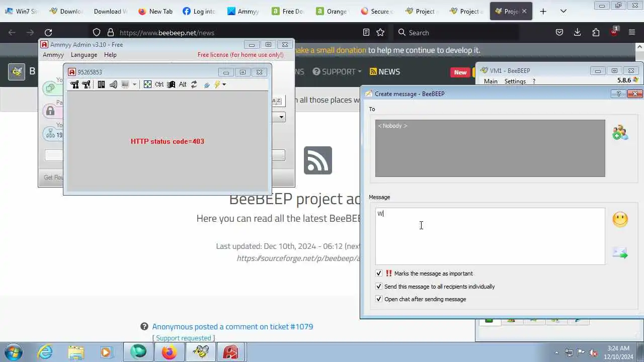Click the Alt key button in Ammyy toolbar
The width and height of the screenshot is (644, 362).
[183, 84]
